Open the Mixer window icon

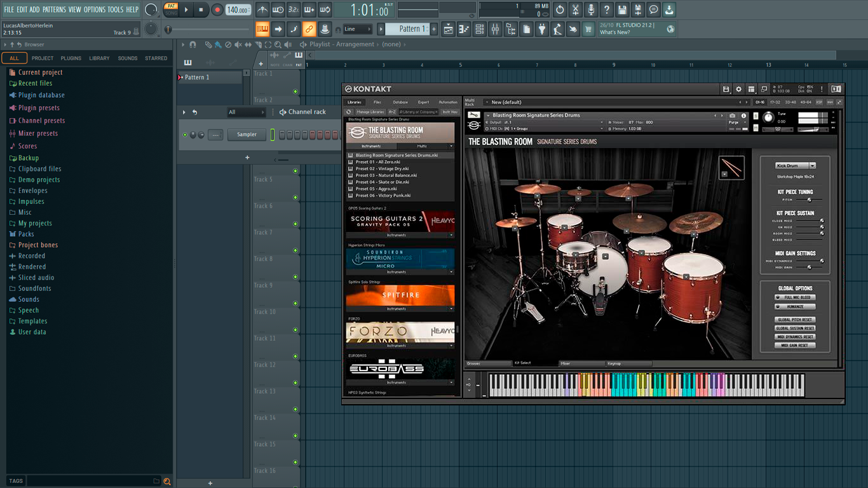[495, 29]
